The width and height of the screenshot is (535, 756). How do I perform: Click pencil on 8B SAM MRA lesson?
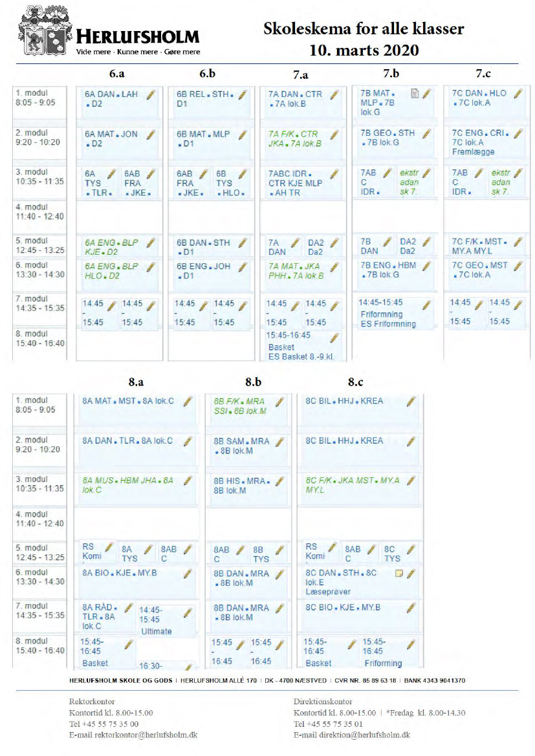(279, 442)
